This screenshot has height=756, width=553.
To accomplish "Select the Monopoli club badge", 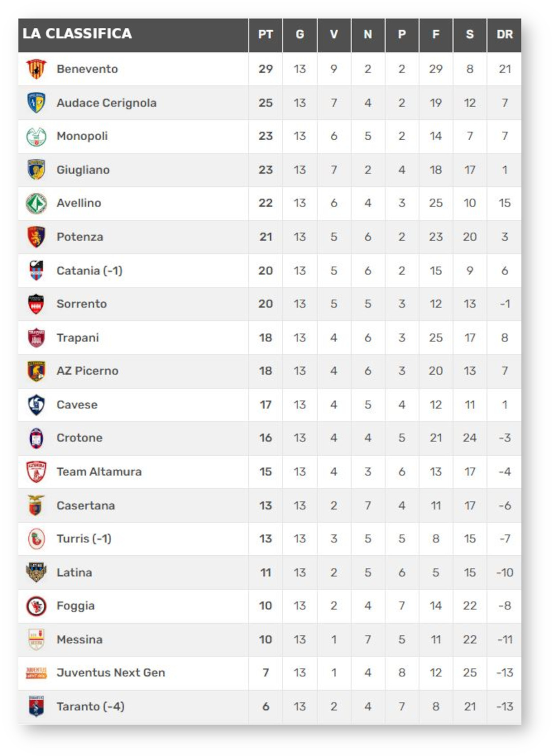I will tap(36, 137).
